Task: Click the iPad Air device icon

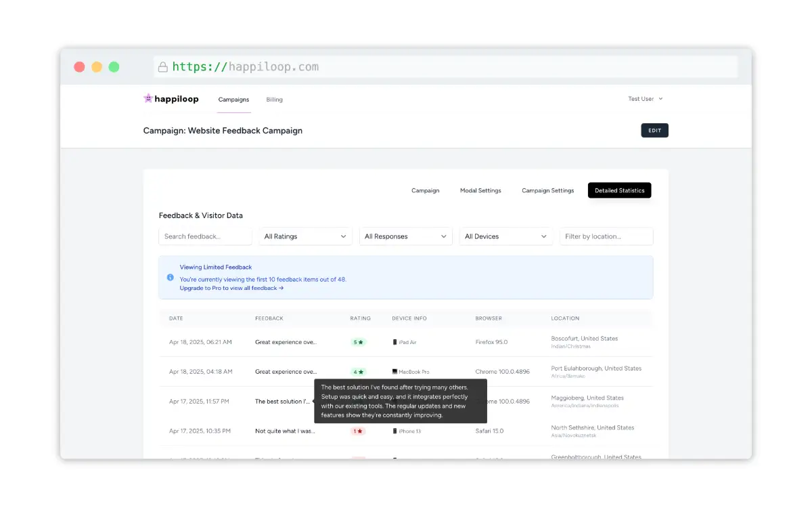Action: tap(395, 343)
